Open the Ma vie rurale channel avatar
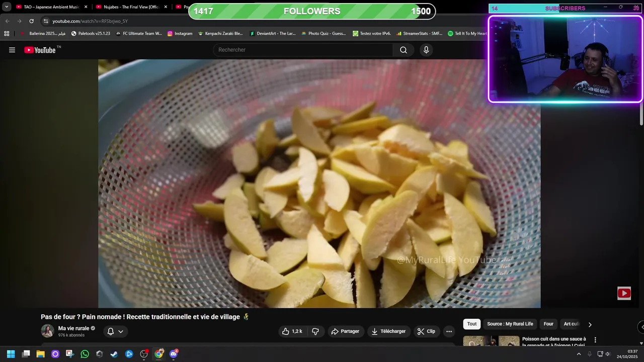The height and width of the screenshot is (362, 644). (x=47, y=331)
